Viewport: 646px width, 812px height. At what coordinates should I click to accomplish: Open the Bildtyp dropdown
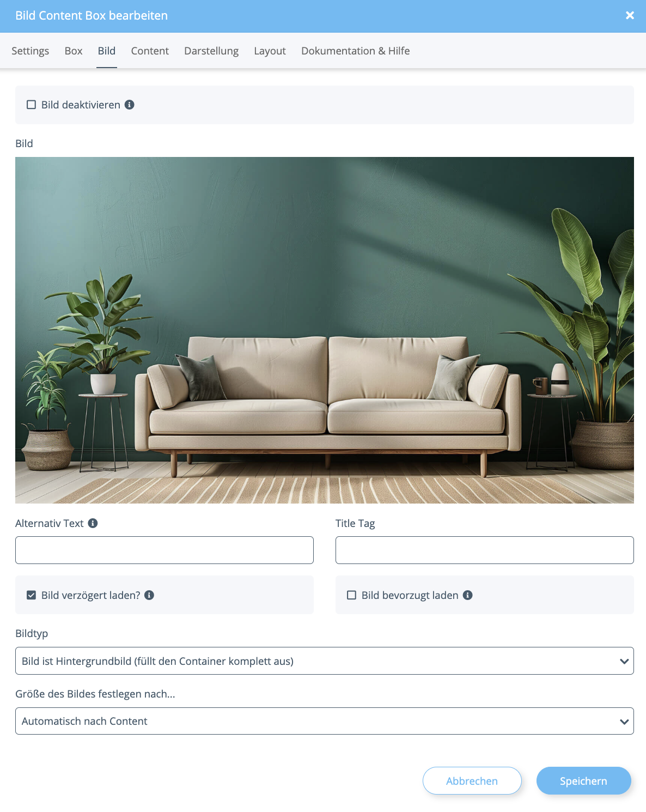[x=325, y=661]
